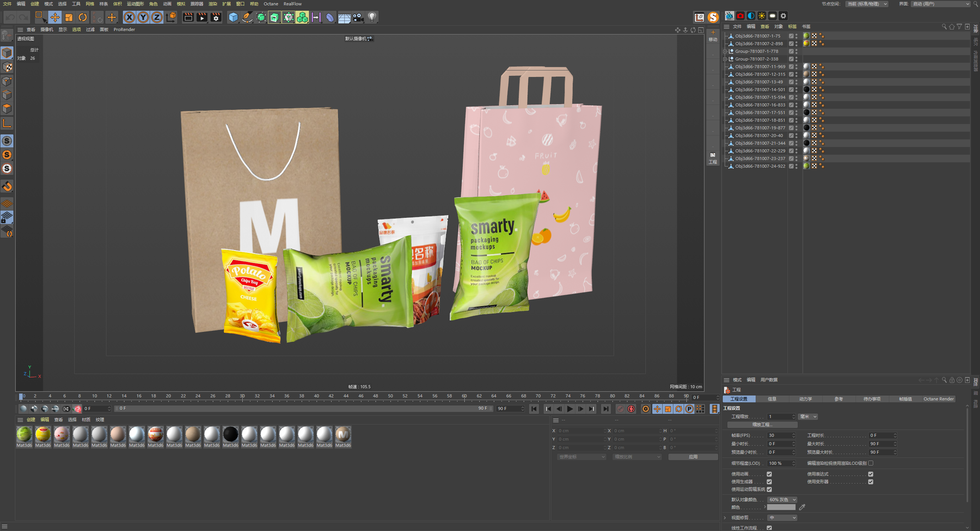Open the 毫米 unit dropdown

coord(808,417)
